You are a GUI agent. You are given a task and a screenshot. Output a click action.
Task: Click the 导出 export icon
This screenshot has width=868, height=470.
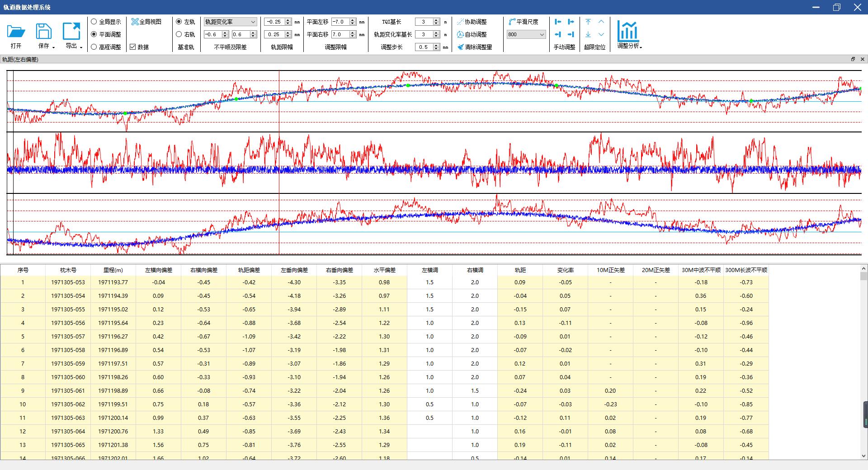point(71,31)
